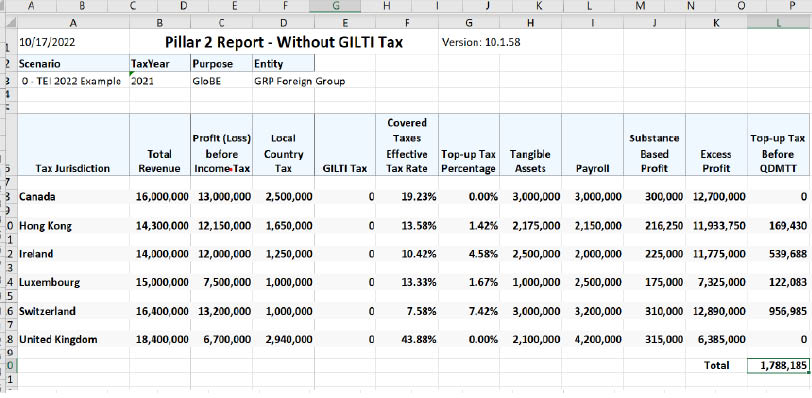Click the Top-up Tax Before QDMTT header
This screenshot has height=398, width=812.
point(778,145)
